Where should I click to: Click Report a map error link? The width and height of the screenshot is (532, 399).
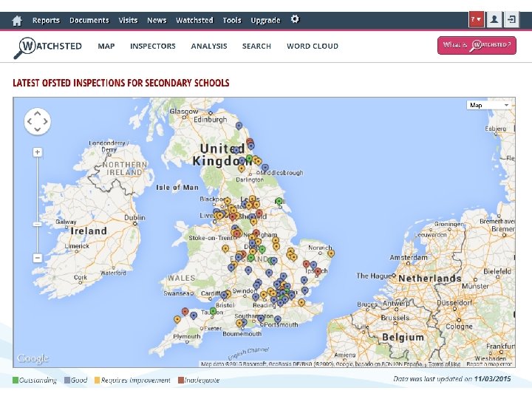(x=489, y=364)
